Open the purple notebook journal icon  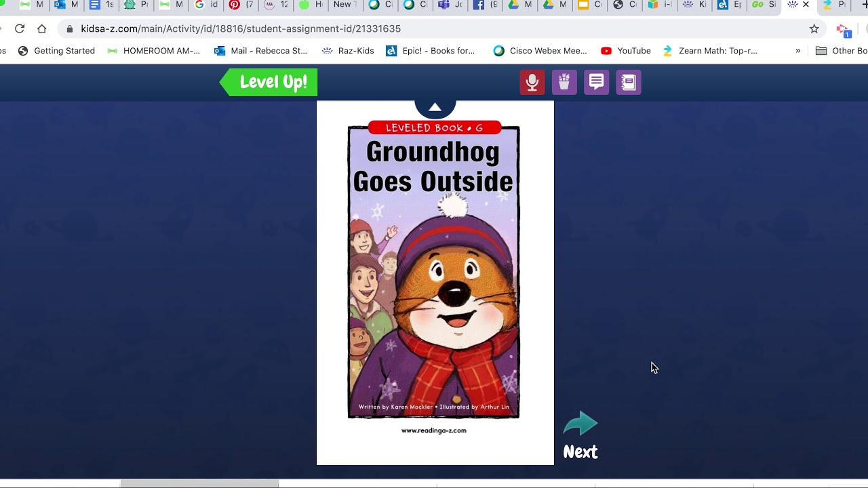[x=629, y=83]
